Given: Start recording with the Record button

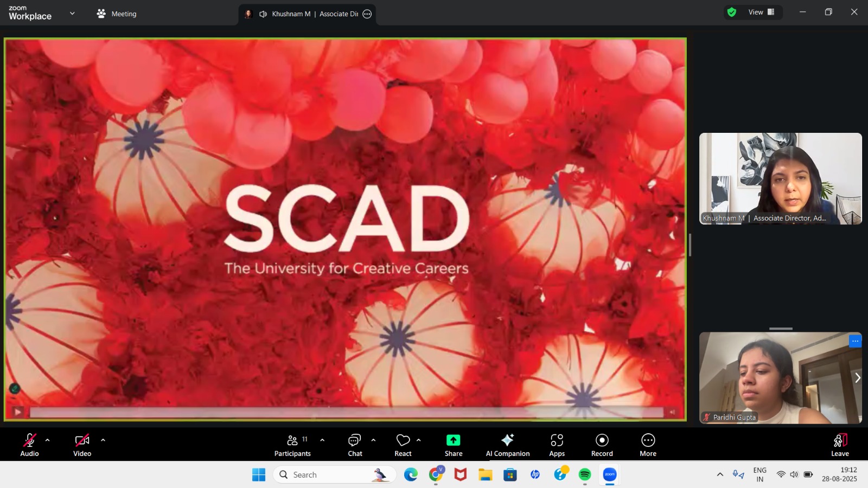Looking at the screenshot, I should (x=602, y=445).
